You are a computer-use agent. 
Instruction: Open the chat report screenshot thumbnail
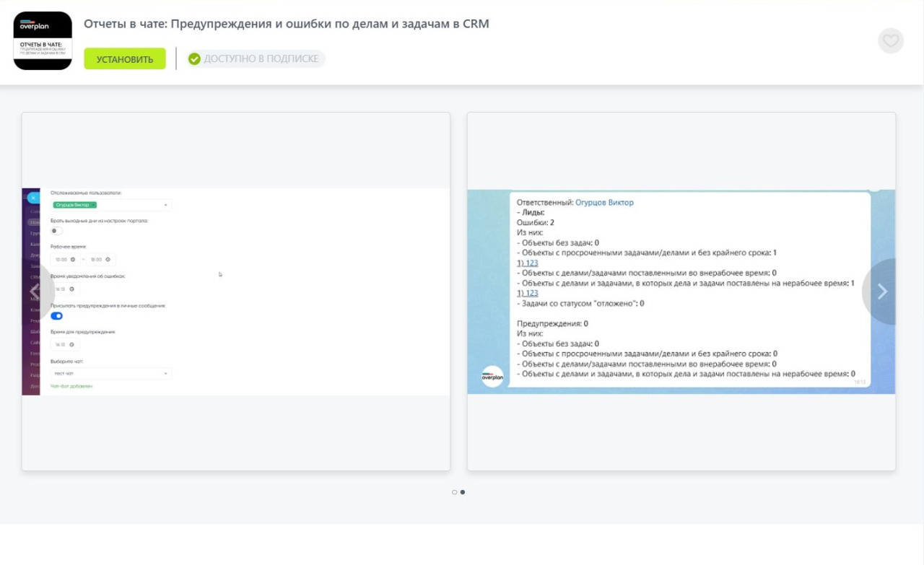coord(681,292)
